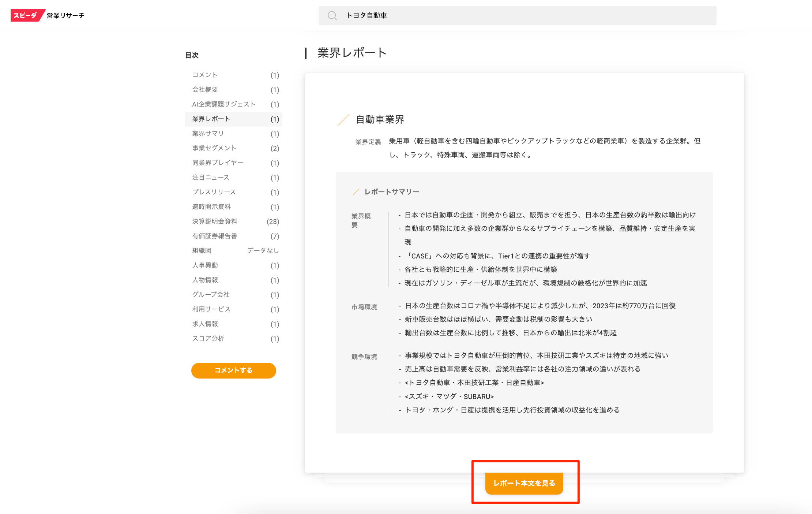Open レポート本文を見る button
This screenshot has height=514, width=812.
pyautogui.click(x=524, y=483)
